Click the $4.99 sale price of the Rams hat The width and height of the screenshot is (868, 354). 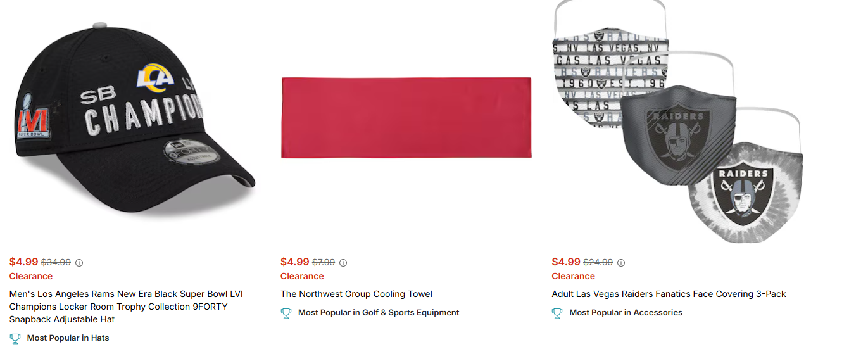[x=24, y=262]
